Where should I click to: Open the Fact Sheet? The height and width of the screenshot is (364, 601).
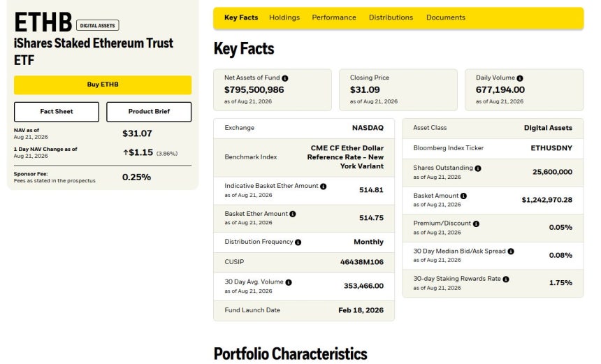pos(57,112)
